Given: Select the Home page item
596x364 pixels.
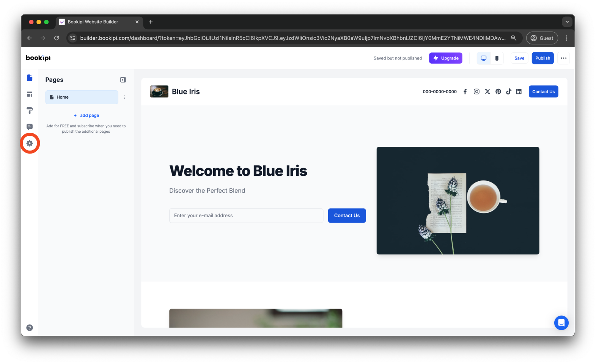Looking at the screenshot, I should coord(82,97).
